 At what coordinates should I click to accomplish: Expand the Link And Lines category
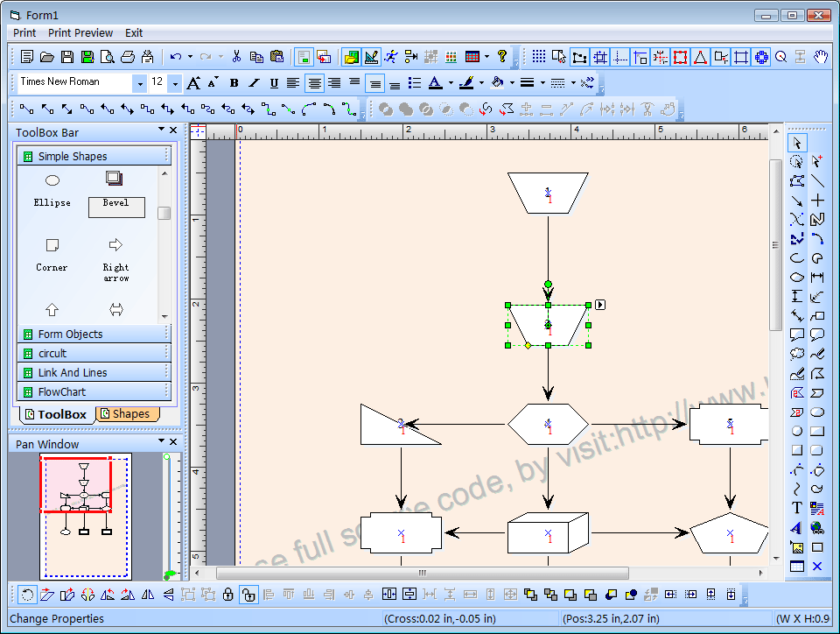pyautogui.click(x=94, y=372)
